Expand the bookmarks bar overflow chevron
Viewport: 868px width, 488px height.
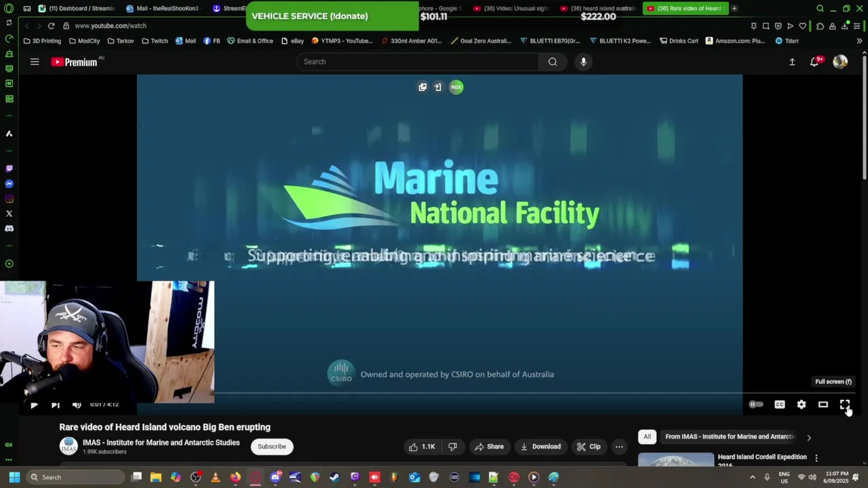[859, 41]
